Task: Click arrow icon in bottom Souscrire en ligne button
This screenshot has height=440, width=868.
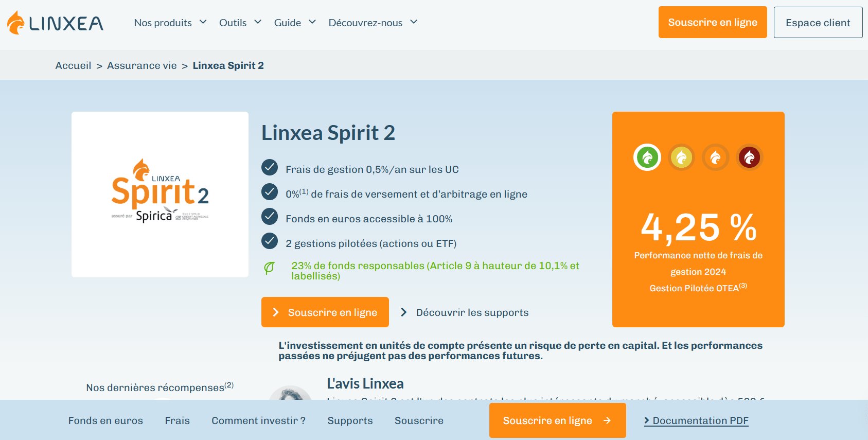Action: pyautogui.click(x=607, y=420)
